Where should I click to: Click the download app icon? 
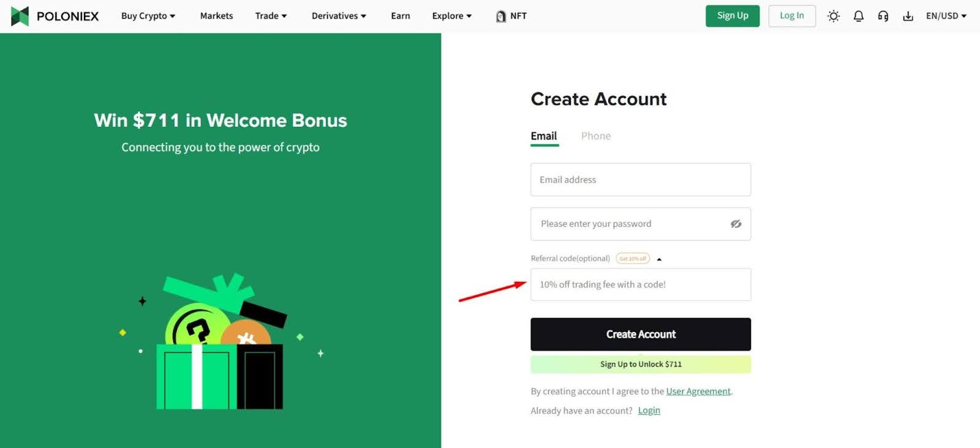tap(908, 16)
